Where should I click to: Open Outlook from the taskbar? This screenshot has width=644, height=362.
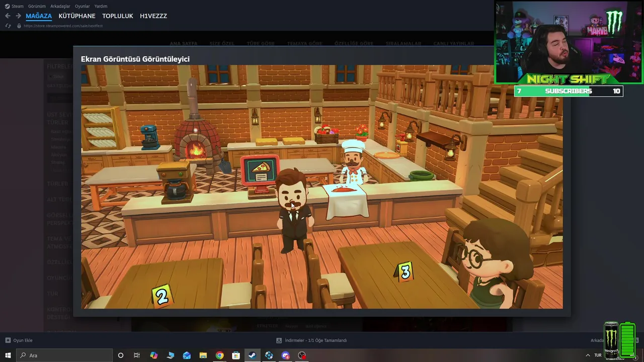pyautogui.click(x=187, y=355)
